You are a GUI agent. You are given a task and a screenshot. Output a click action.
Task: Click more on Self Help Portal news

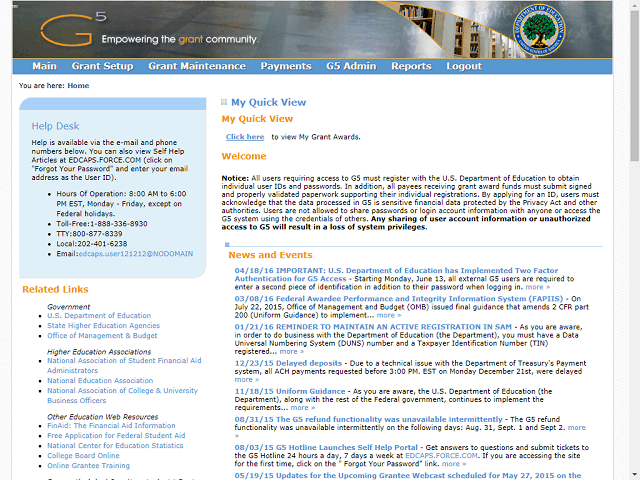(454, 464)
